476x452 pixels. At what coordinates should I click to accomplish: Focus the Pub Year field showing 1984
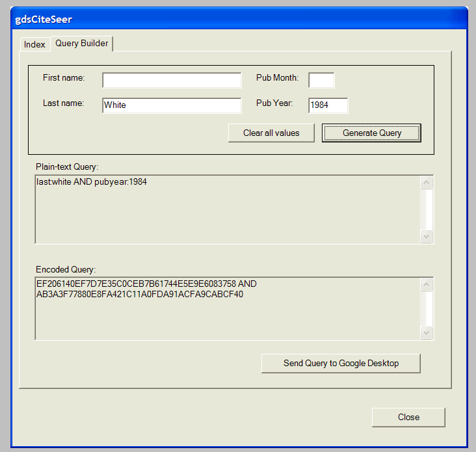(328, 105)
